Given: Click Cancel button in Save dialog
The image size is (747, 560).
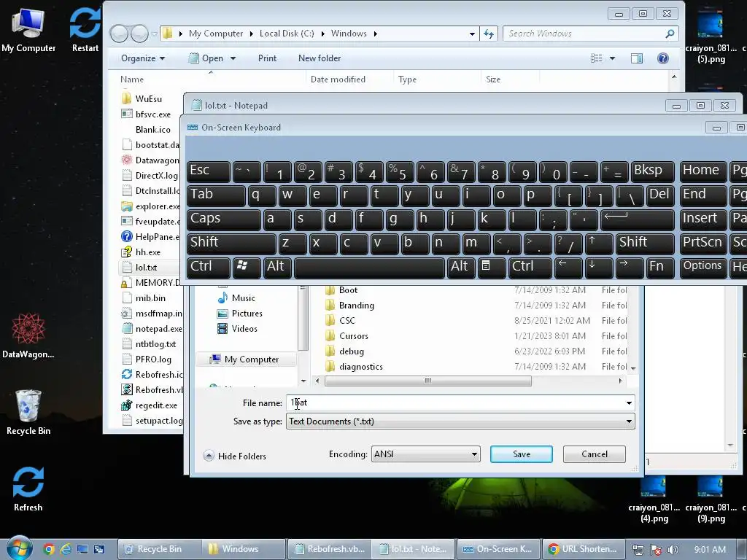Looking at the screenshot, I should 594,454.
